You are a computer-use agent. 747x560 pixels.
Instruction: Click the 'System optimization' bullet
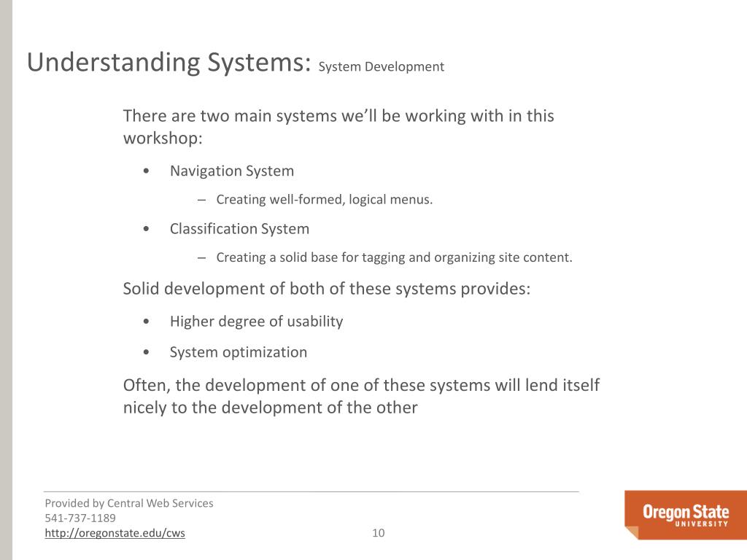point(239,352)
